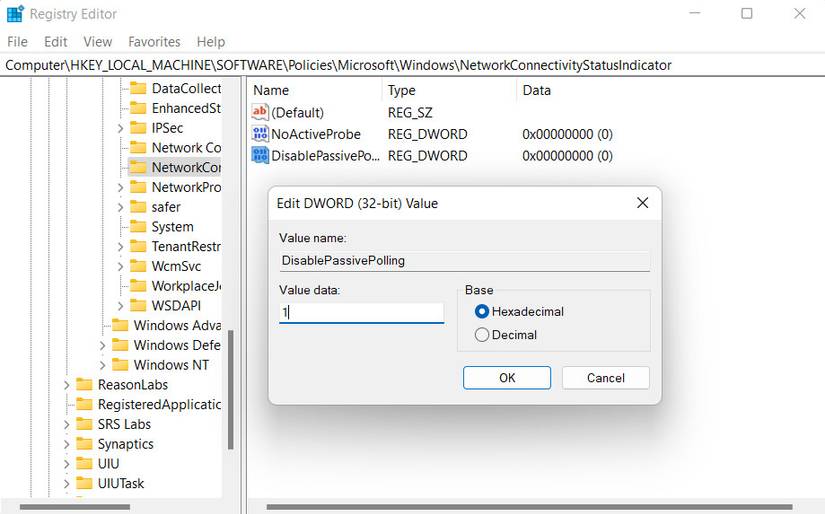The height and width of the screenshot is (514, 825).
Task: Open the File menu
Action: [17, 42]
